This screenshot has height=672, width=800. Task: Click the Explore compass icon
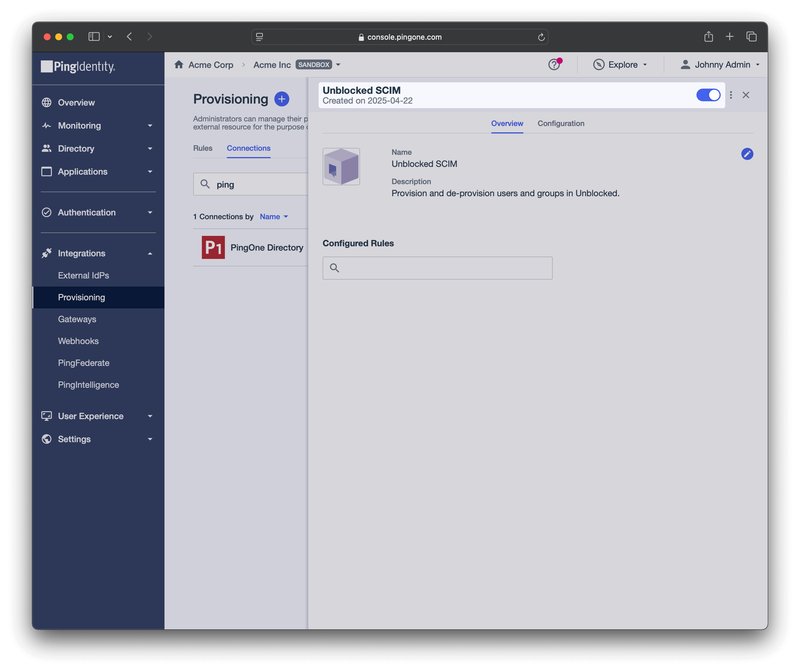[598, 64]
